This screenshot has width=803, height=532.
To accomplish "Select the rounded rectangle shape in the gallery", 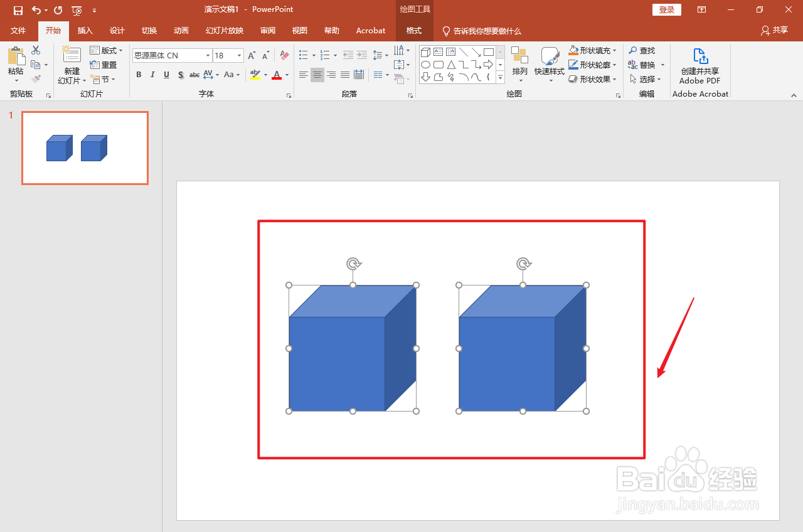I will (439, 65).
